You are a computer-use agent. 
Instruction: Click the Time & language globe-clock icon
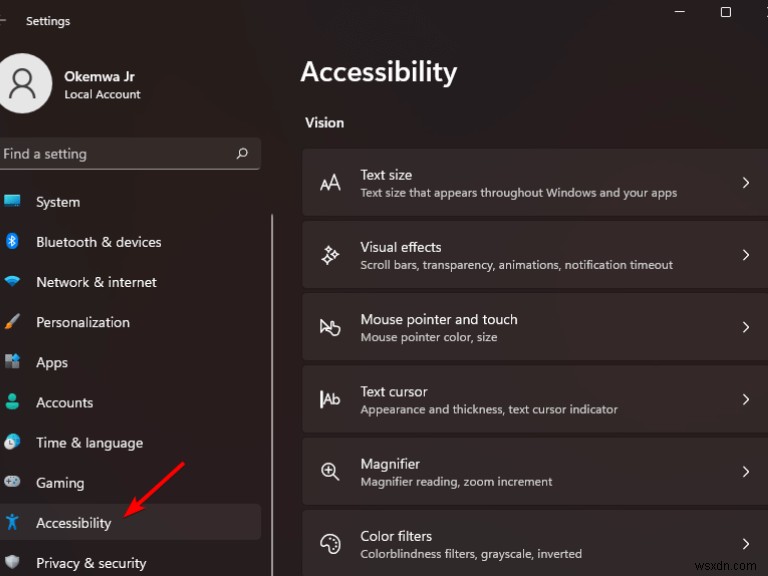coord(12,442)
